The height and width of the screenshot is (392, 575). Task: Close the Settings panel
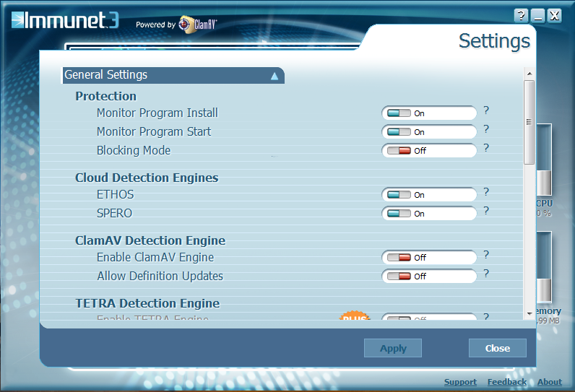497,348
